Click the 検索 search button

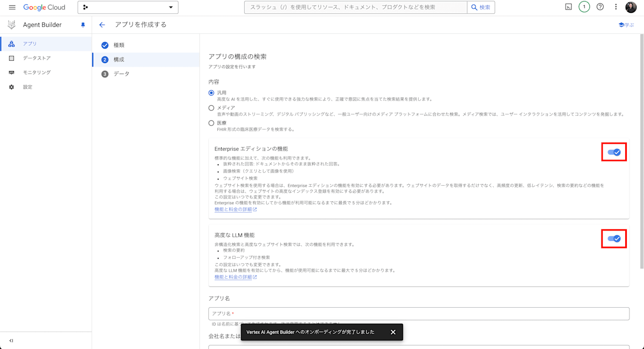coord(481,7)
